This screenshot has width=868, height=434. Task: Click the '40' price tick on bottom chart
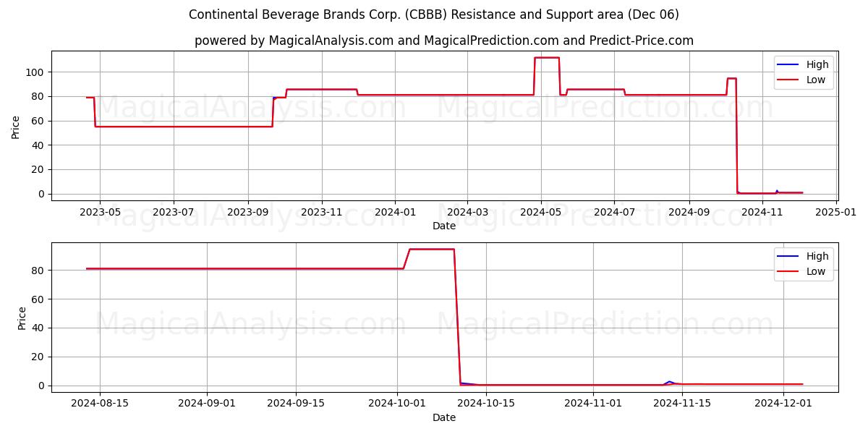39,328
